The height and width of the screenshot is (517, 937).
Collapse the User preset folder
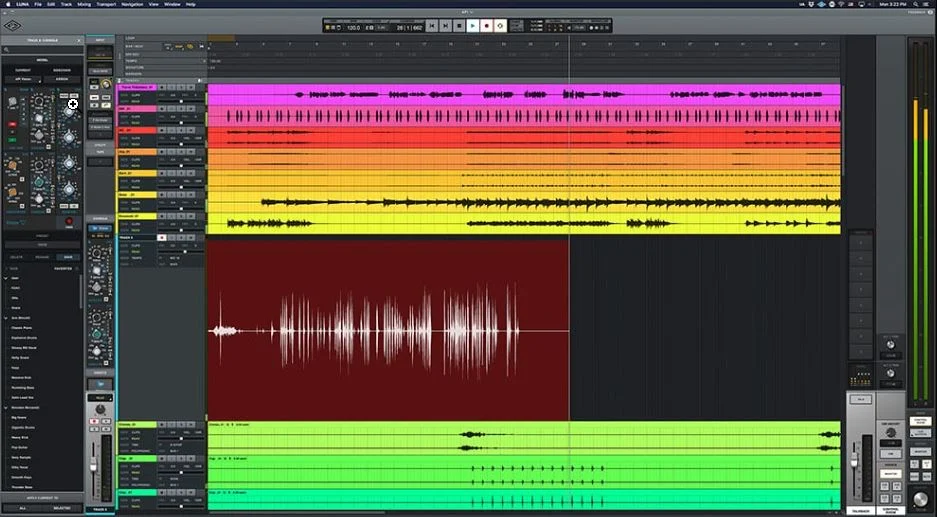pyautogui.click(x=4, y=277)
